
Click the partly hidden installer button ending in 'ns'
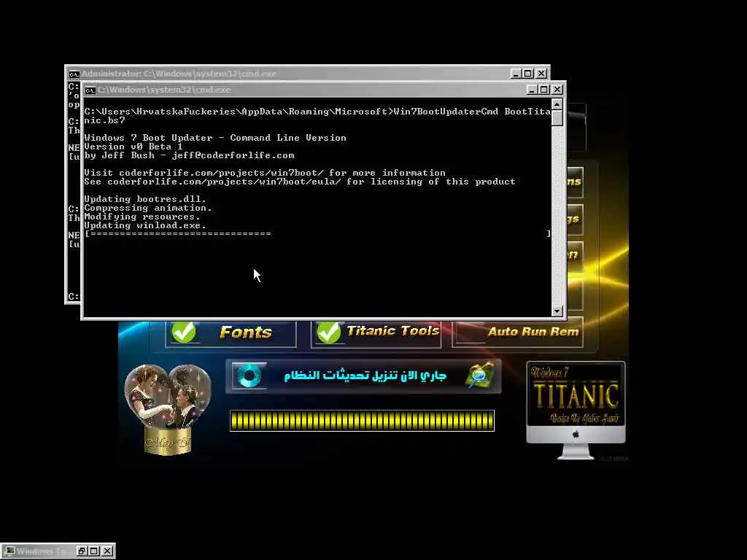coord(575,182)
